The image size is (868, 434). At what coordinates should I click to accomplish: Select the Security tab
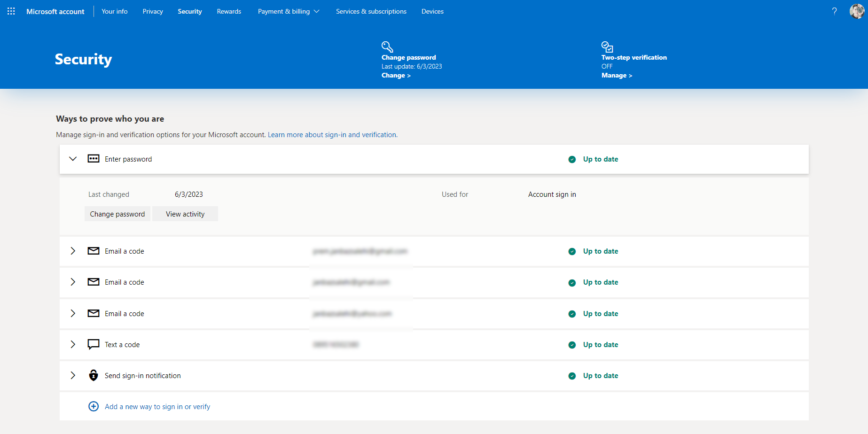(x=190, y=11)
